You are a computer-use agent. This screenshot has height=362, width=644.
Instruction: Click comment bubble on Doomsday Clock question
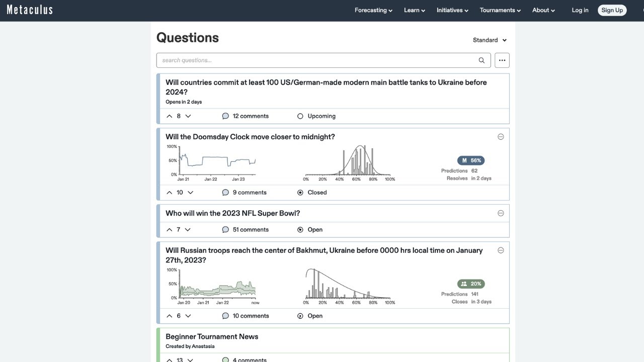(x=225, y=193)
